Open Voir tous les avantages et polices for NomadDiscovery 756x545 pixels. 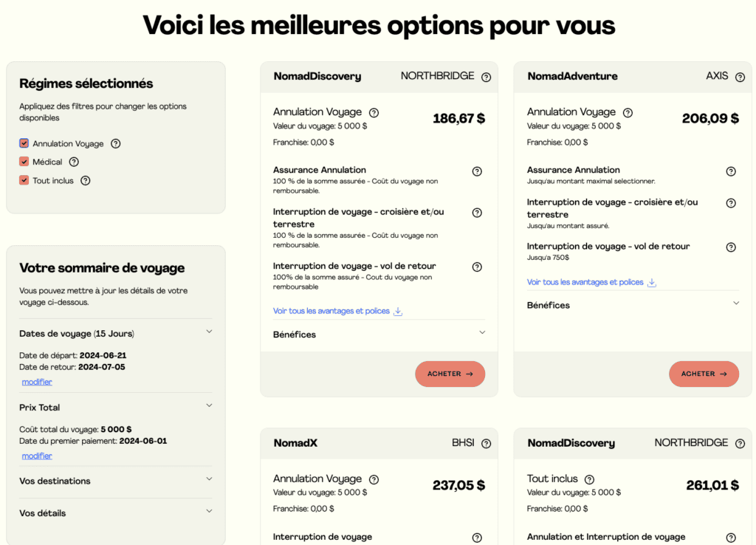point(331,311)
